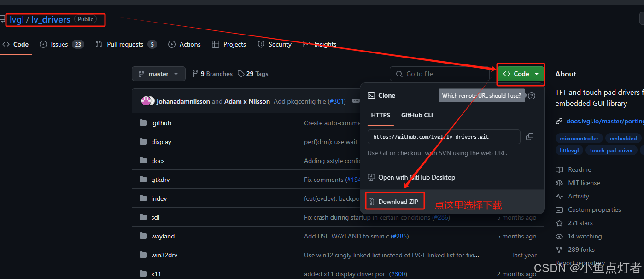
Task: Open the Issues tab
Action: pos(62,44)
